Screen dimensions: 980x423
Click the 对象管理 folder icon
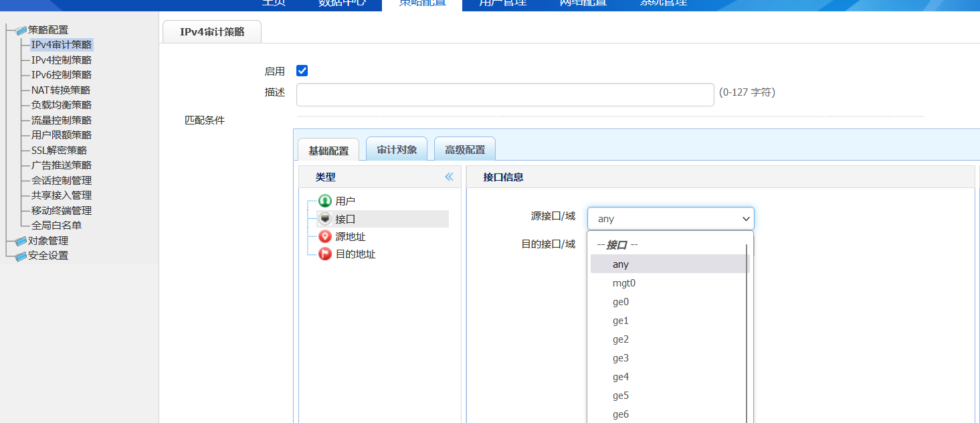coord(21,241)
